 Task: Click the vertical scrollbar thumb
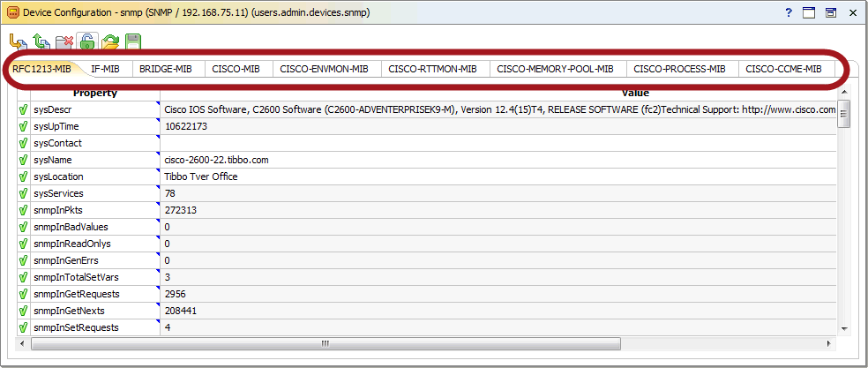[x=843, y=114]
